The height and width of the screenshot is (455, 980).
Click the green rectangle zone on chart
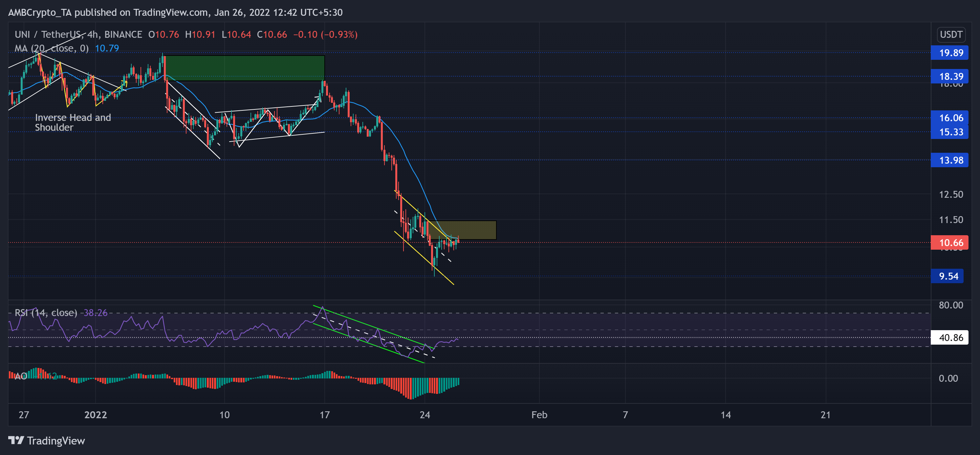[244, 68]
